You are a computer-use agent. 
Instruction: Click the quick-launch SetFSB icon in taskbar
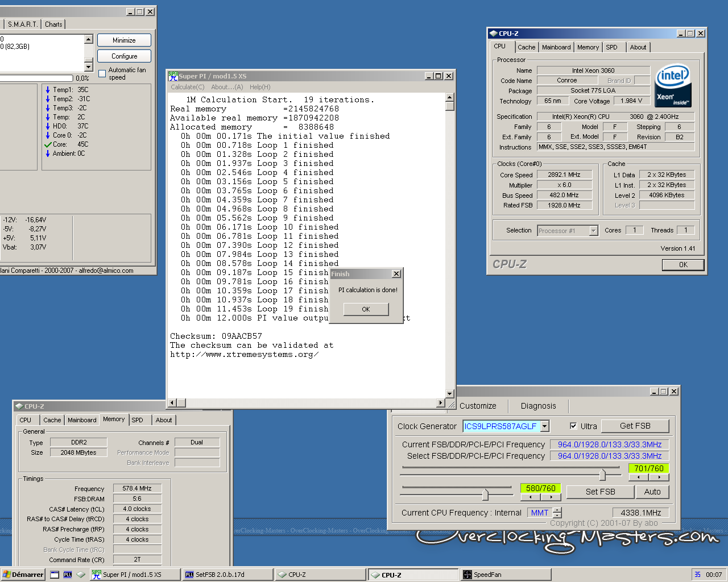(68, 575)
